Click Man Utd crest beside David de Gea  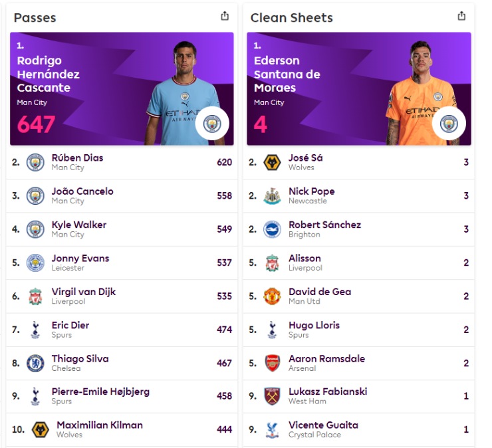tap(272, 296)
